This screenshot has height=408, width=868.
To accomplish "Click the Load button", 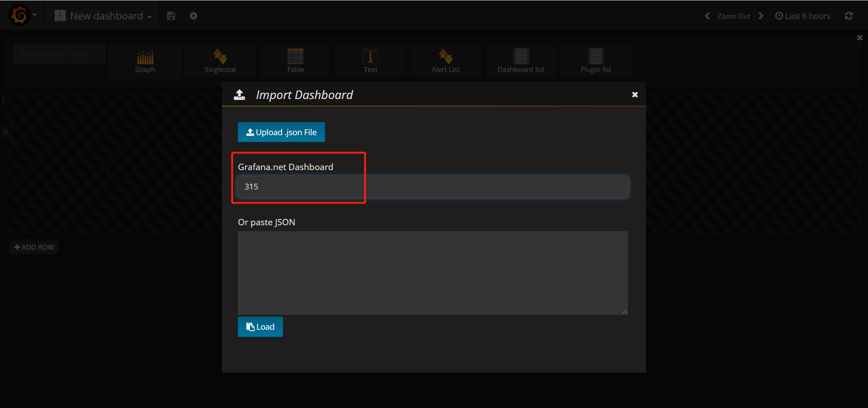I will tap(260, 327).
